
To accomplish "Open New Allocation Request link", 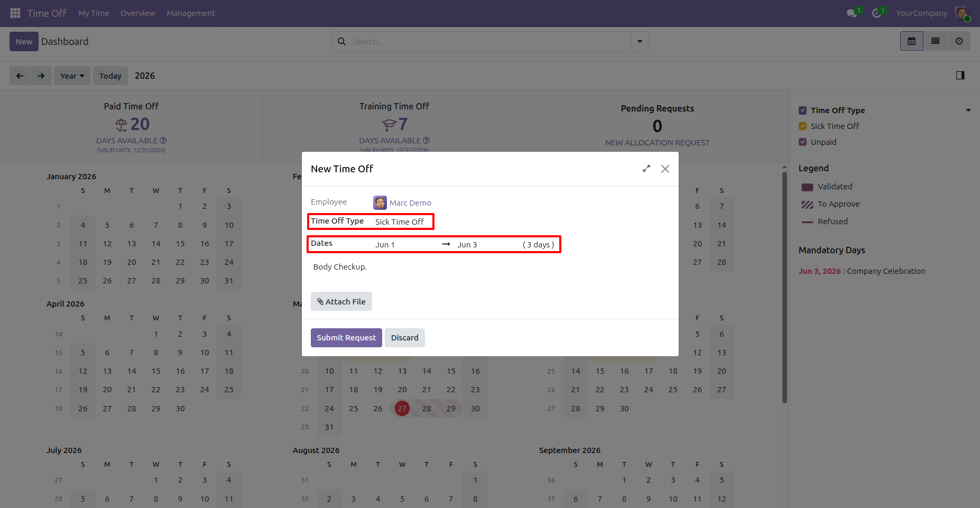I will click(x=657, y=143).
